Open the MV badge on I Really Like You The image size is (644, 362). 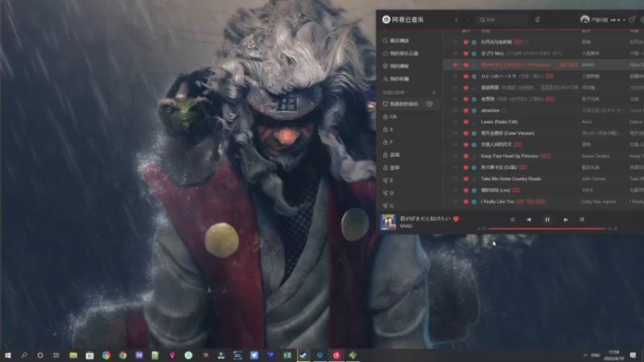coord(541,202)
